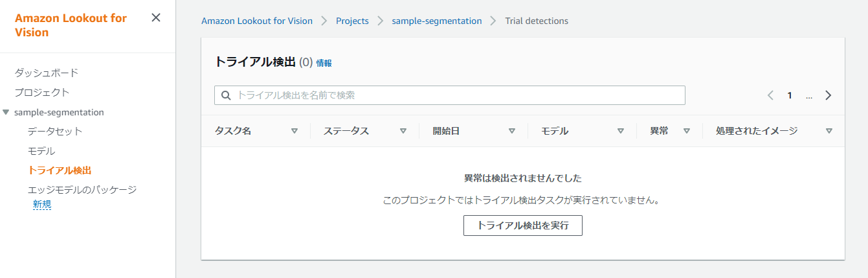Open the 情報 info link
868x278 pixels.
pos(324,63)
